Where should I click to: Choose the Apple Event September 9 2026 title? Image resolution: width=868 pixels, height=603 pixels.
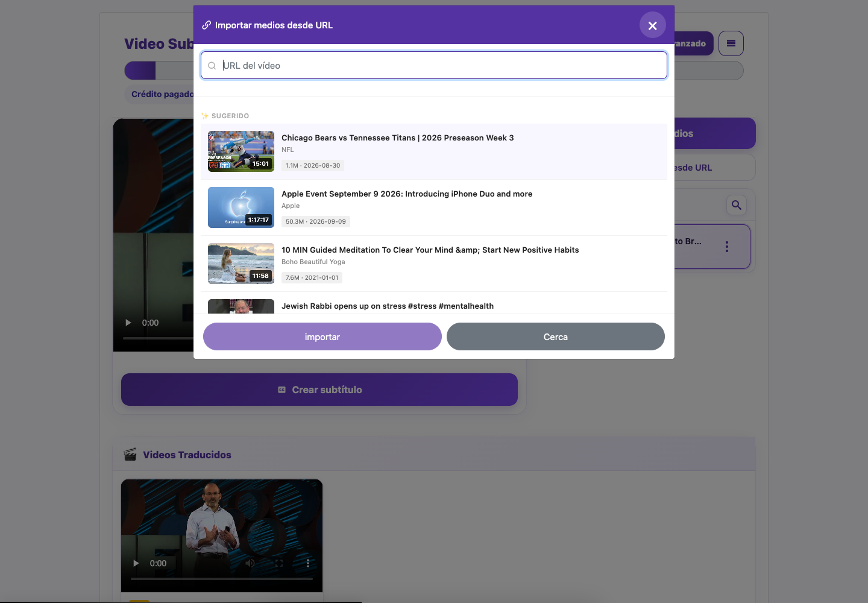[x=407, y=194]
